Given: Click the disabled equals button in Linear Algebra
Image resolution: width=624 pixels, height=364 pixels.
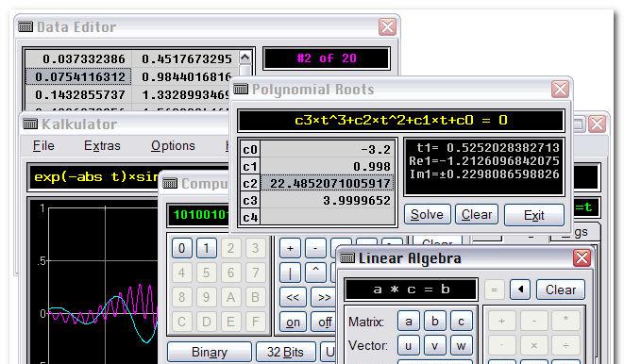Looking at the screenshot, I should pos(494,290).
